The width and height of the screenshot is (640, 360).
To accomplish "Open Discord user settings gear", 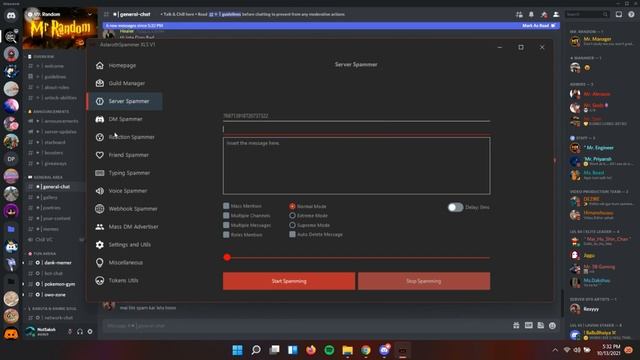I will coord(90,331).
